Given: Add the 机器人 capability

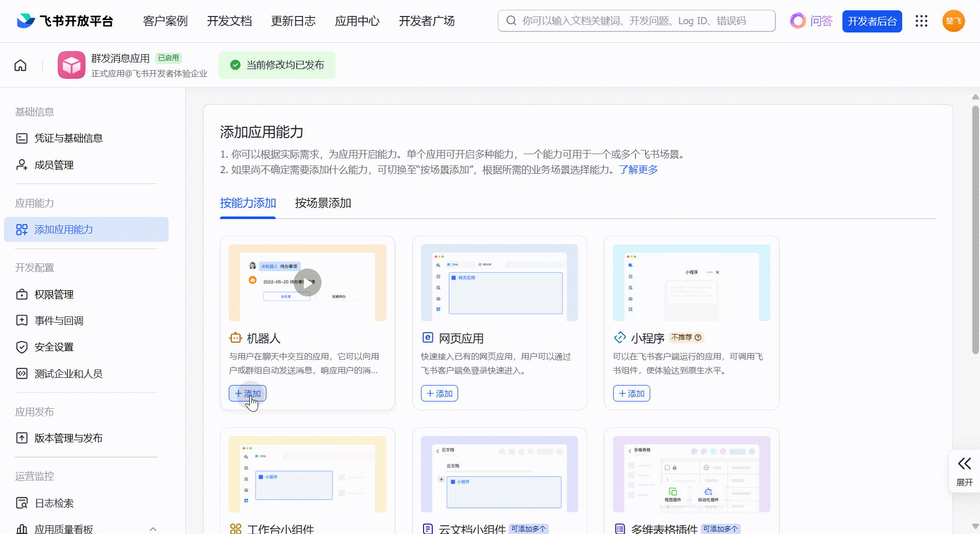Looking at the screenshot, I should pos(247,393).
